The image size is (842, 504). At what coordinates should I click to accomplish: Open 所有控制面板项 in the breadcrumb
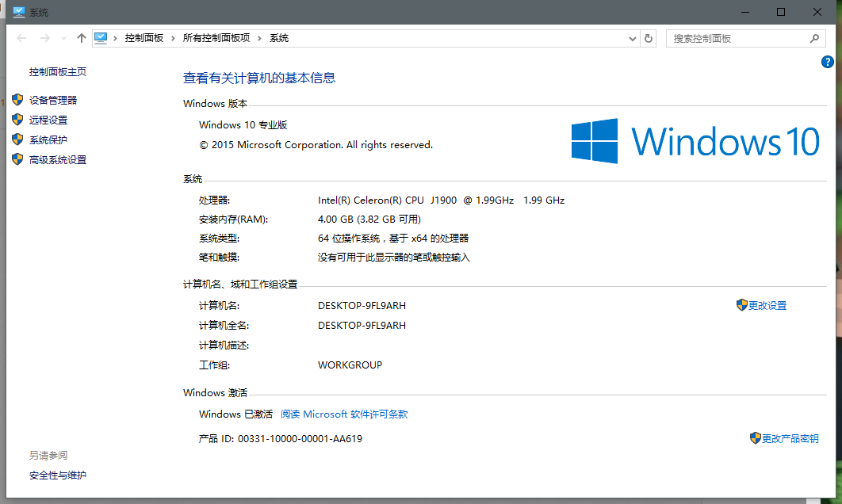(x=216, y=38)
